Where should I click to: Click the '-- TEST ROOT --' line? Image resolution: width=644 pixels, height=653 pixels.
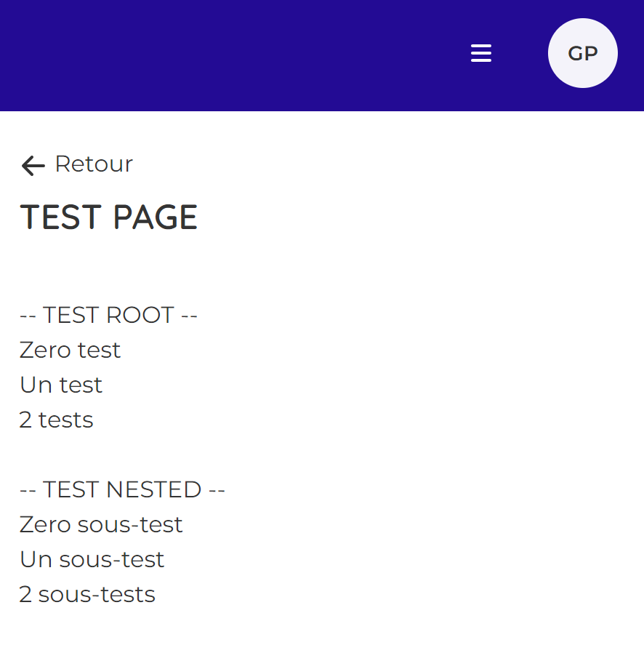tap(108, 315)
